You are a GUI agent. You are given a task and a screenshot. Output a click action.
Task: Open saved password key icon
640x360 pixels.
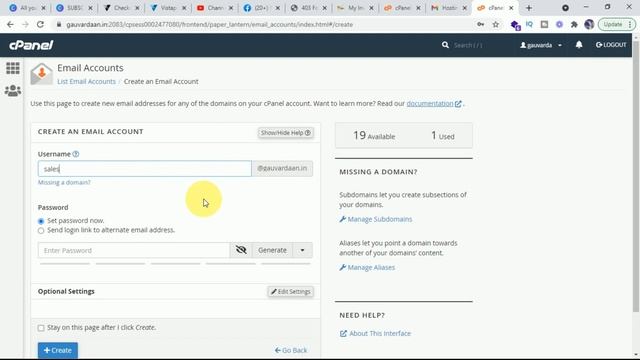[480, 24]
